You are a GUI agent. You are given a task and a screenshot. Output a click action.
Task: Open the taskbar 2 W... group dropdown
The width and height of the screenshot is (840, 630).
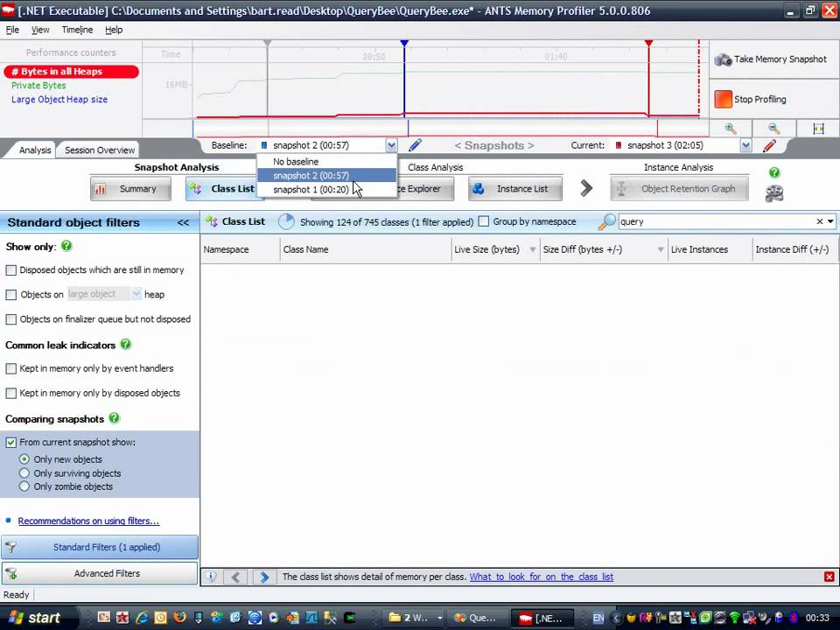pyautogui.click(x=440, y=619)
